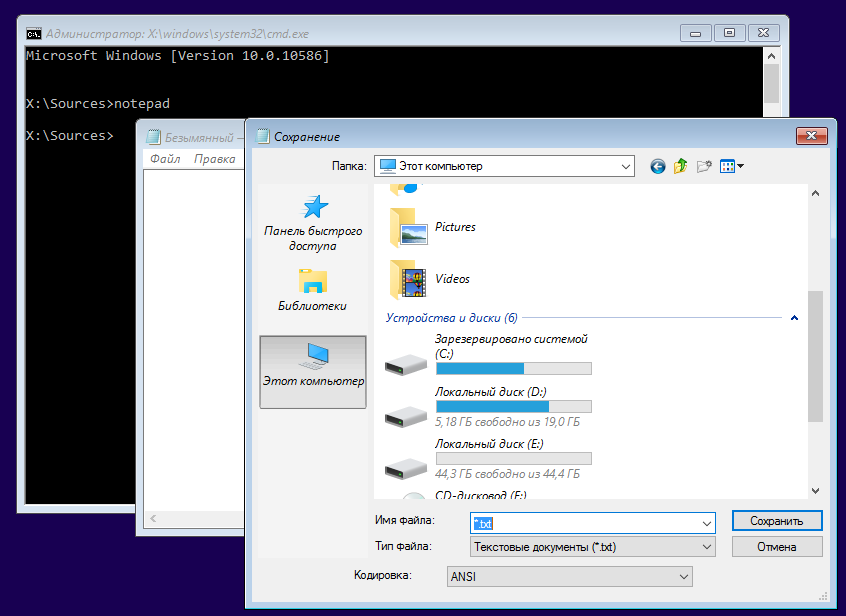The image size is (846, 616).
Task: Click the Back navigation arrow icon
Action: [657, 166]
